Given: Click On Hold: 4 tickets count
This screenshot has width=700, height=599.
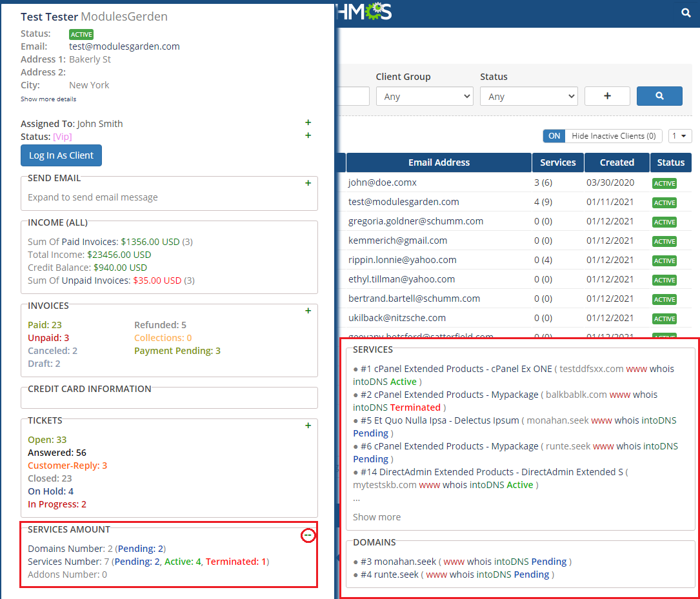Looking at the screenshot, I should (50, 491).
